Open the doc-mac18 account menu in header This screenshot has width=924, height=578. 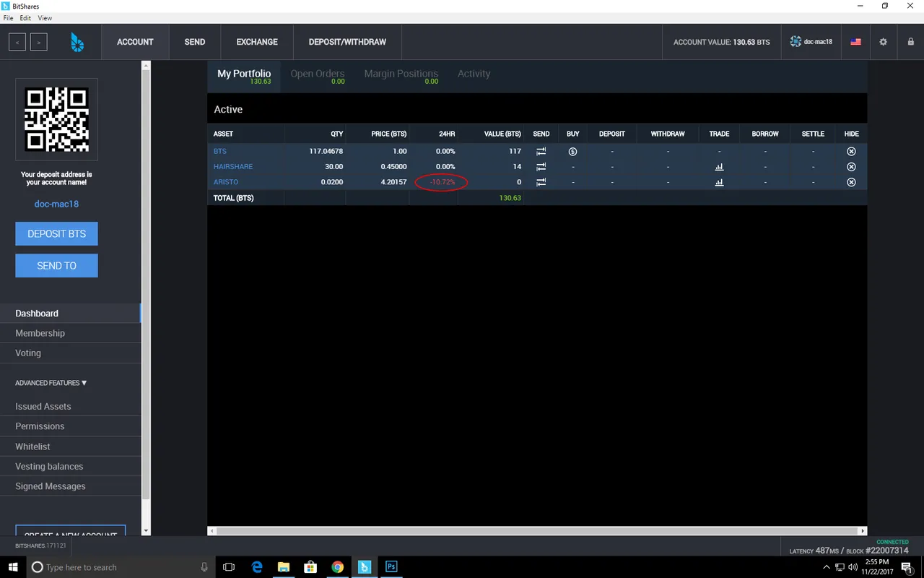click(811, 42)
